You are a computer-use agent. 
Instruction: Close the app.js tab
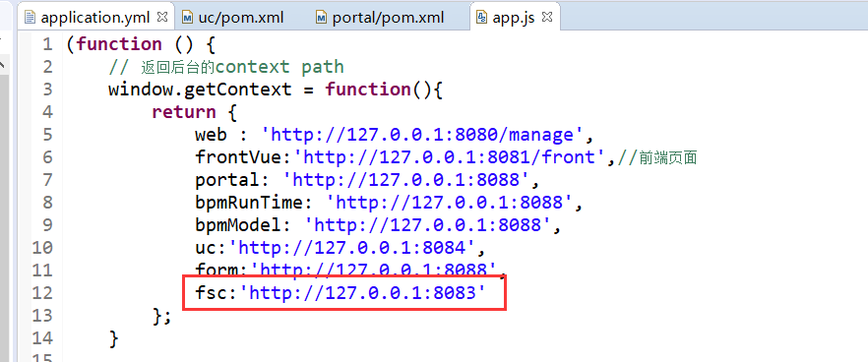[x=547, y=17]
